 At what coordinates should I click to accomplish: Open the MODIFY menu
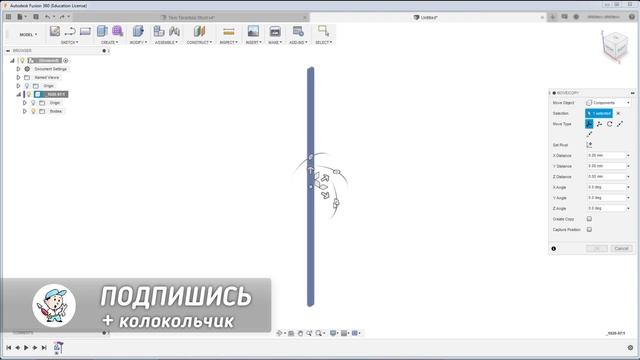138,42
